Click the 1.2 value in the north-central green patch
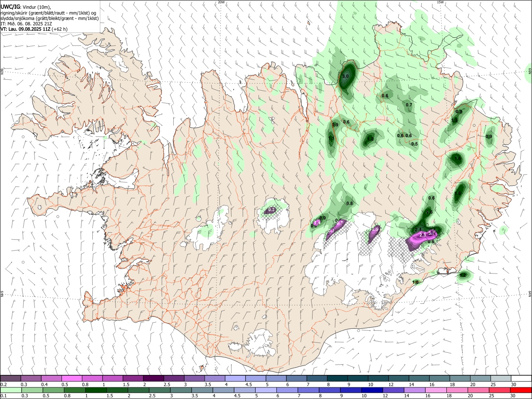532x399 pixels. [371, 139]
